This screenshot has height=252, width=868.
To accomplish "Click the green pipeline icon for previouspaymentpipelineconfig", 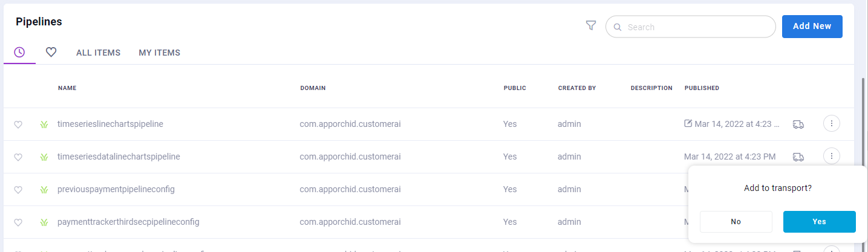I will pyautogui.click(x=44, y=190).
